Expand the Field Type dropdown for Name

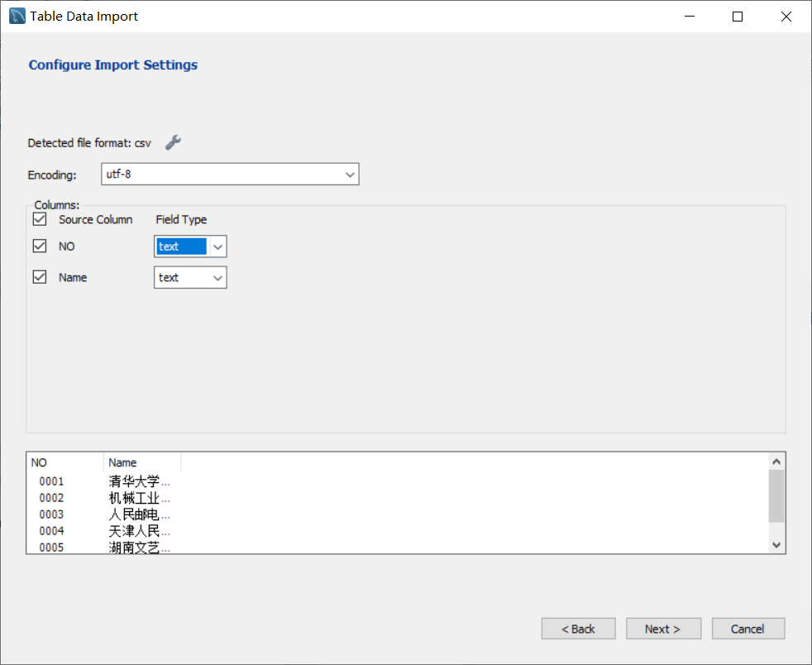[x=217, y=277]
